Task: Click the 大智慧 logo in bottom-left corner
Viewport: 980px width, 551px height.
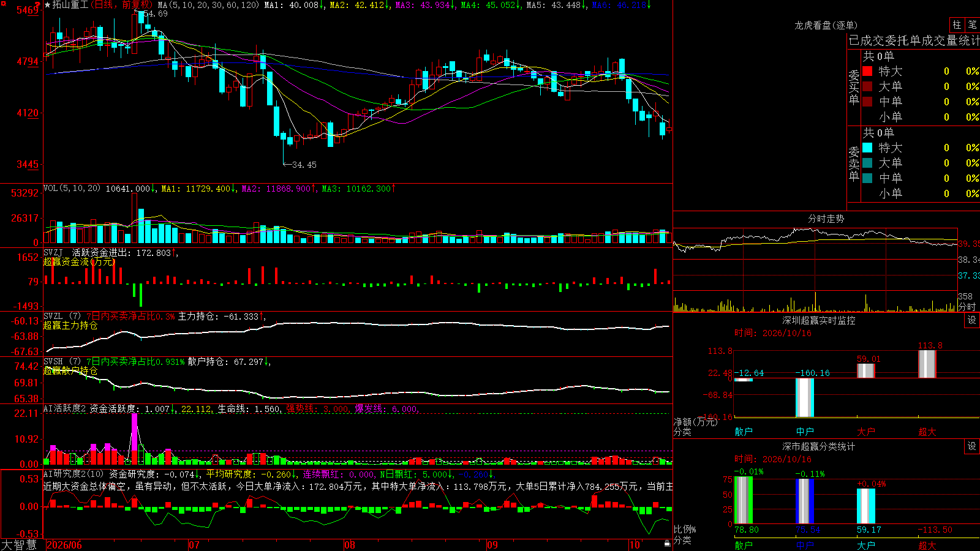Action: (19, 545)
